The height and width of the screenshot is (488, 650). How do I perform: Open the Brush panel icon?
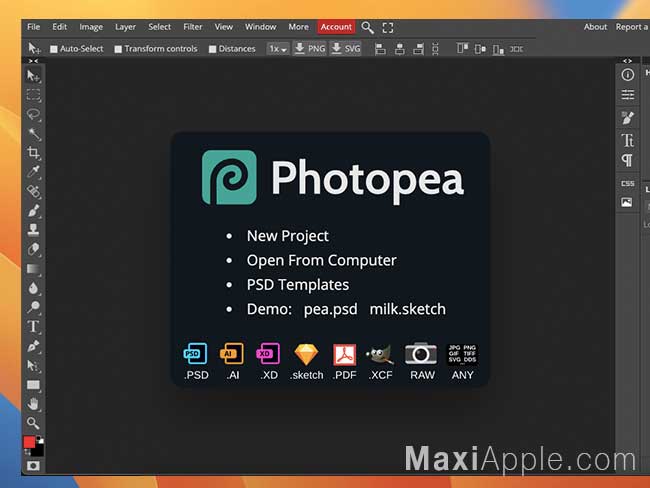[x=628, y=117]
